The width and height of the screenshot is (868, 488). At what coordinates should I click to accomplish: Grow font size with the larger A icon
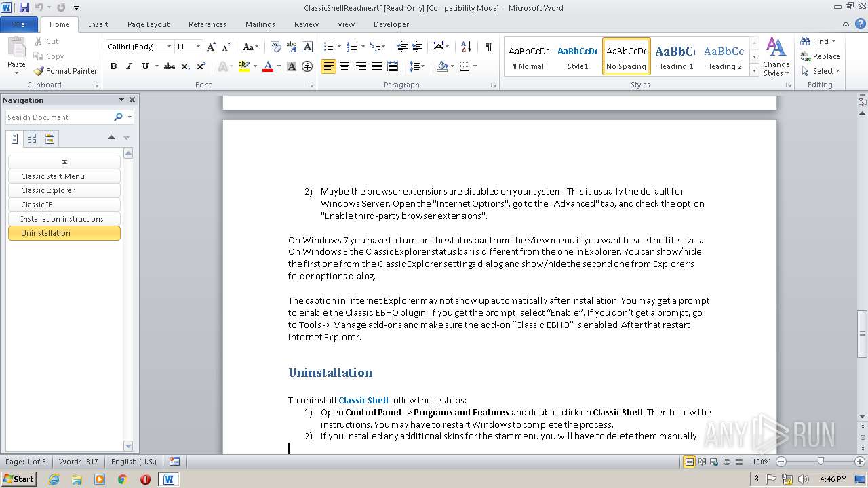pyautogui.click(x=212, y=47)
